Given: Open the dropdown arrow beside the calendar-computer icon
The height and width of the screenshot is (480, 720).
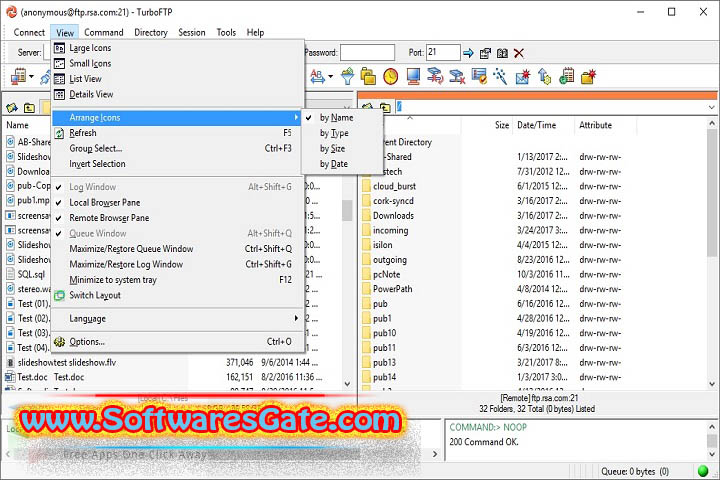Looking at the screenshot, I should click(x=31, y=76).
